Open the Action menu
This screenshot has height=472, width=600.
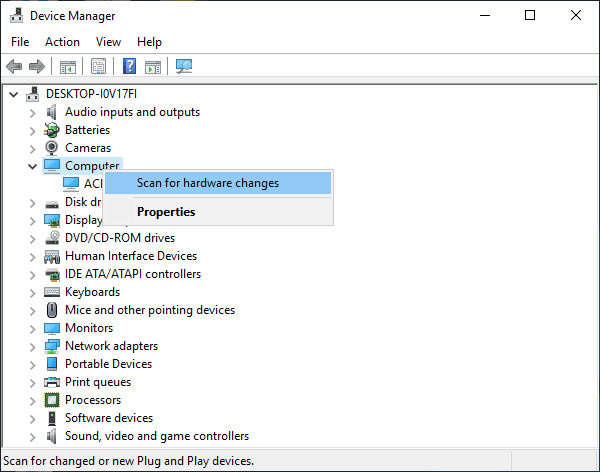pos(62,42)
